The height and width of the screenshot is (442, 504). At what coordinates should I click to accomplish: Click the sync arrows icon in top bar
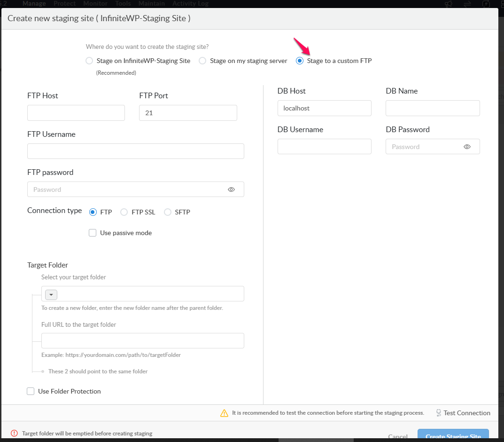pos(467,4)
